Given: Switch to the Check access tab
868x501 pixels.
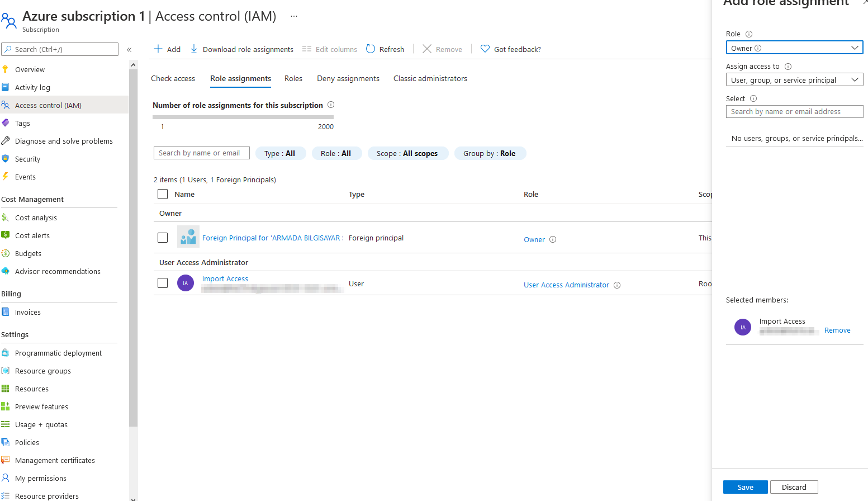Looking at the screenshot, I should coord(173,78).
